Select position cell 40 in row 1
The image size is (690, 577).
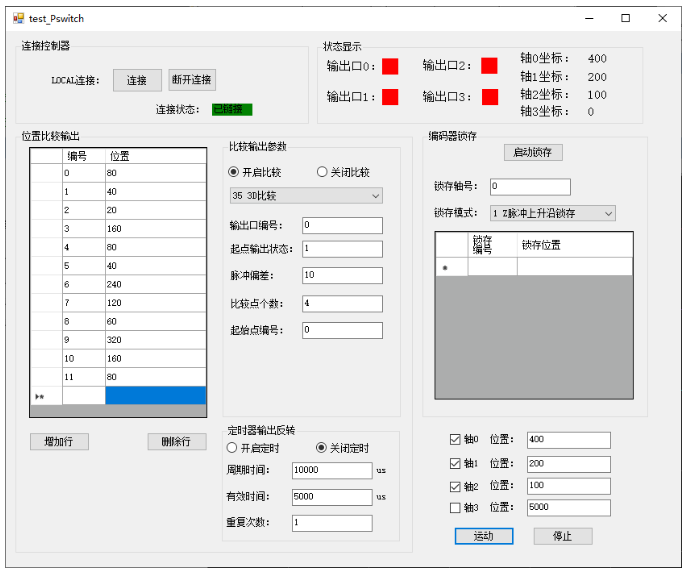tap(156, 191)
